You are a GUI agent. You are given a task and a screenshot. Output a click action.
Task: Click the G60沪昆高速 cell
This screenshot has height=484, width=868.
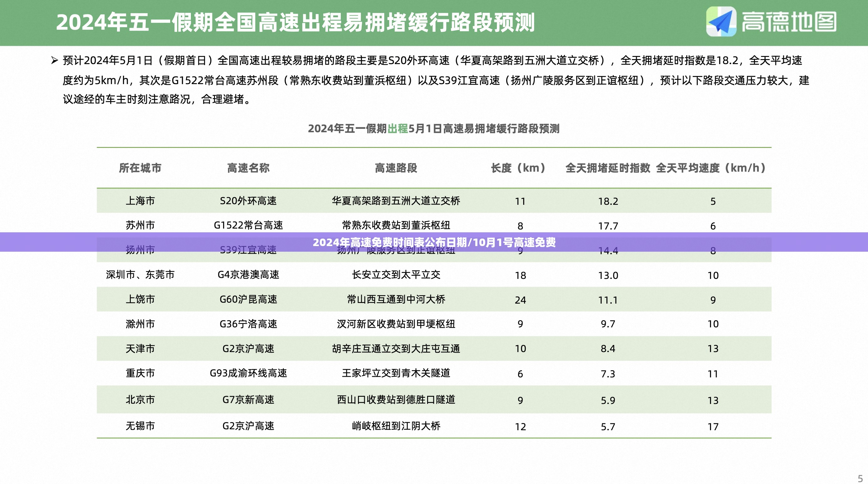(248, 299)
